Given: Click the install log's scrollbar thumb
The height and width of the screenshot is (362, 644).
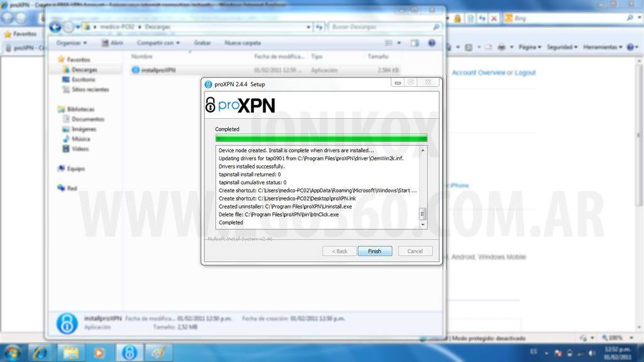Looking at the screenshot, I should click(x=423, y=214).
